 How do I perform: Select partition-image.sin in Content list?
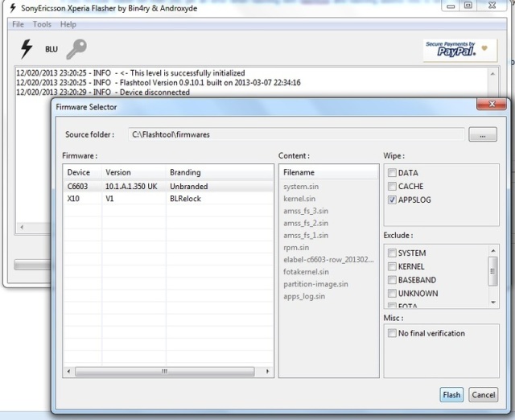click(315, 284)
